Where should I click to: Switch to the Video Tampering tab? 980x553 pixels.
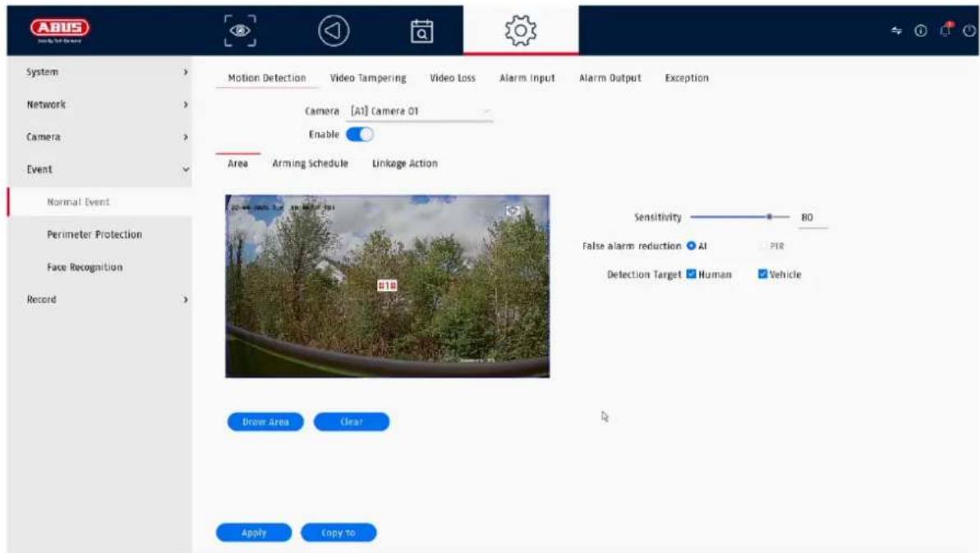pyautogui.click(x=367, y=78)
